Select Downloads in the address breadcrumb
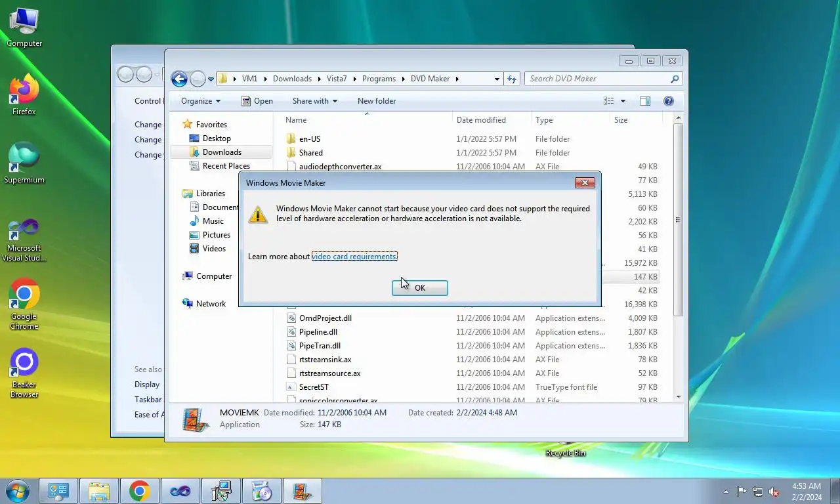This screenshot has height=504, width=840. click(292, 79)
